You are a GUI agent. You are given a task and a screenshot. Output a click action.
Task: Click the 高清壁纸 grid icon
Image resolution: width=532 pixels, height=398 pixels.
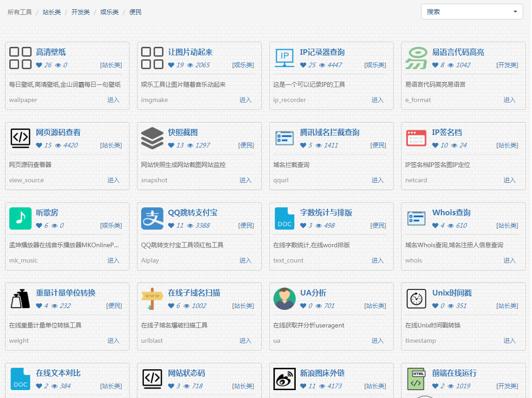(20, 58)
